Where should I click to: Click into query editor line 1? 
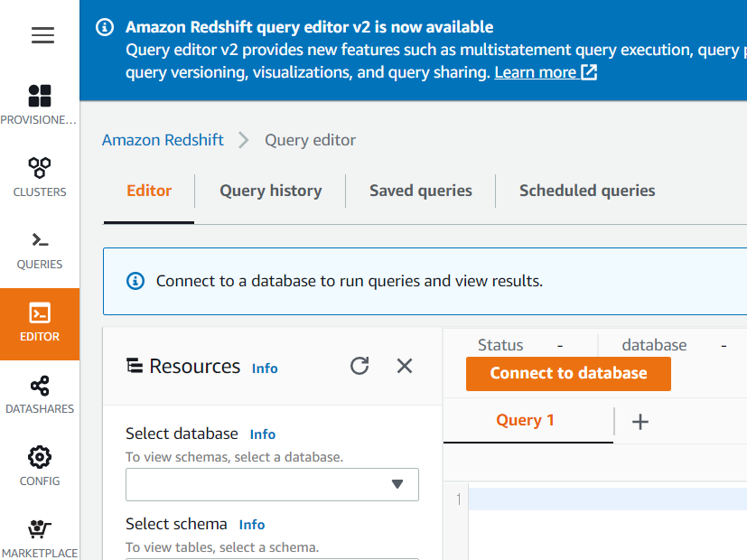[x=607, y=499]
